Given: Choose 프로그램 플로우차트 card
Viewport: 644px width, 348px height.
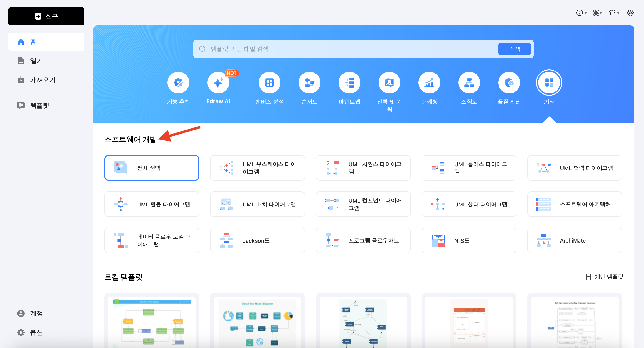Looking at the screenshot, I should 363,240.
